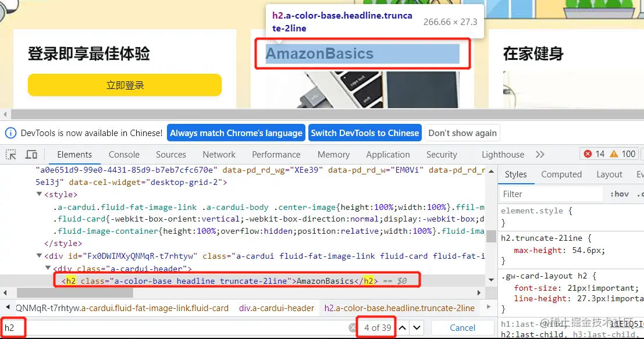Click Don't show again button
Screen dimensions: 644x339
pyautogui.click(x=462, y=133)
